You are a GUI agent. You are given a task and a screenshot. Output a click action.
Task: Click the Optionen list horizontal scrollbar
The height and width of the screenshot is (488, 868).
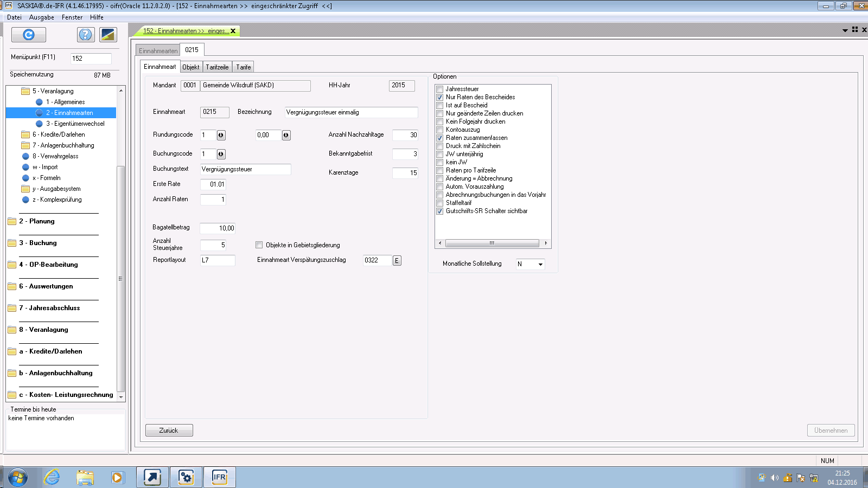point(492,243)
